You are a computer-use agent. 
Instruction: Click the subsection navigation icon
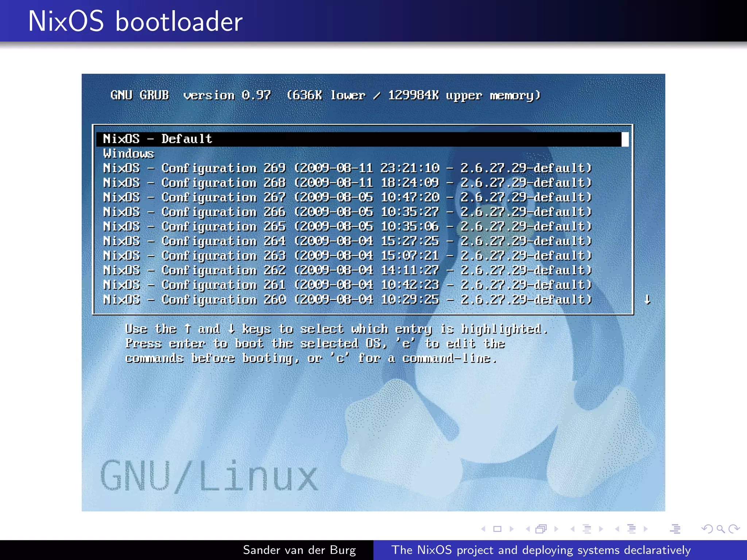pyautogui.click(x=587, y=529)
